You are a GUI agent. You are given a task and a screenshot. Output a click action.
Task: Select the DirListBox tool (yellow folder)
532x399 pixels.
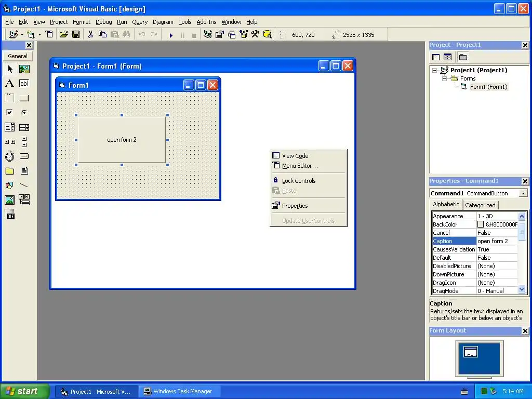point(10,170)
